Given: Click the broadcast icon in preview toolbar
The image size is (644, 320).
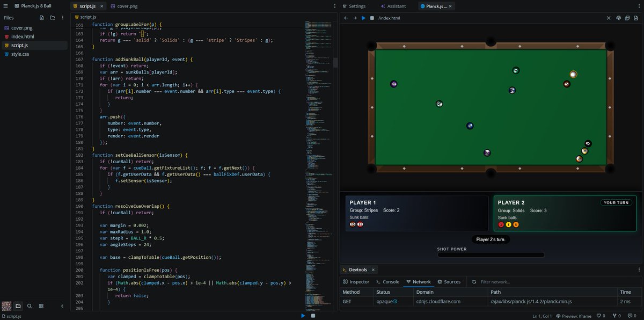Looking at the screenshot, I should (619, 18).
